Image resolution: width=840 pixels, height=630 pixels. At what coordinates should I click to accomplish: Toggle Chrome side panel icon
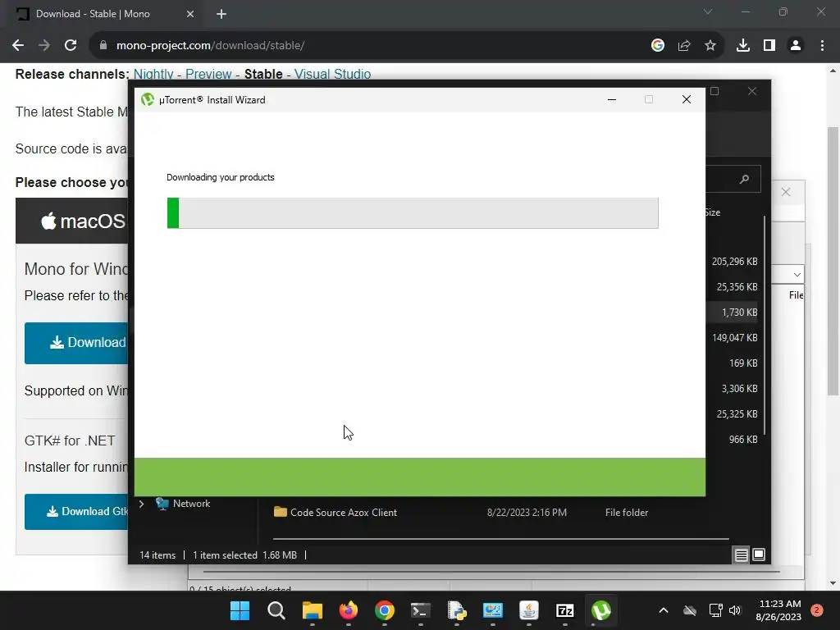(769, 46)
